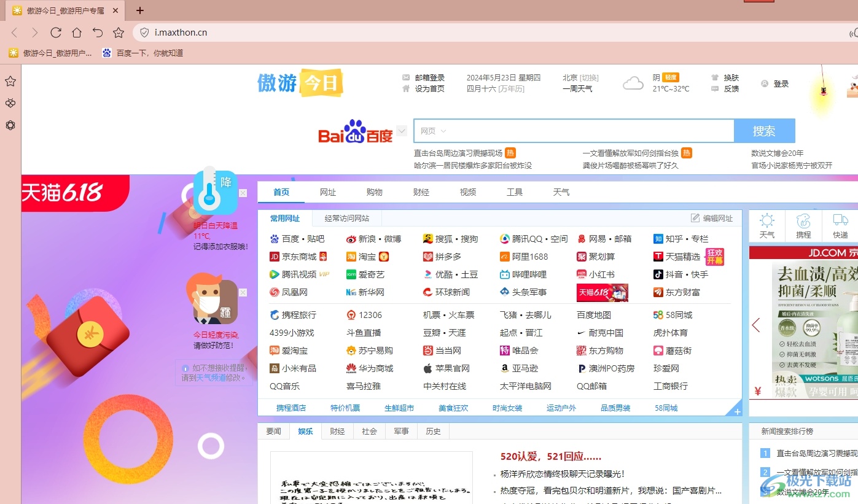Screen dimensions: 858x504
Task: Click the browser forward arrow
Action: point(34,33)
